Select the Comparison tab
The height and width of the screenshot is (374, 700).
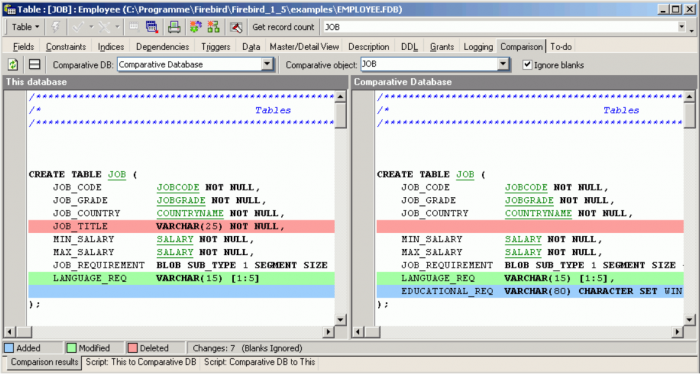(521, 46)
